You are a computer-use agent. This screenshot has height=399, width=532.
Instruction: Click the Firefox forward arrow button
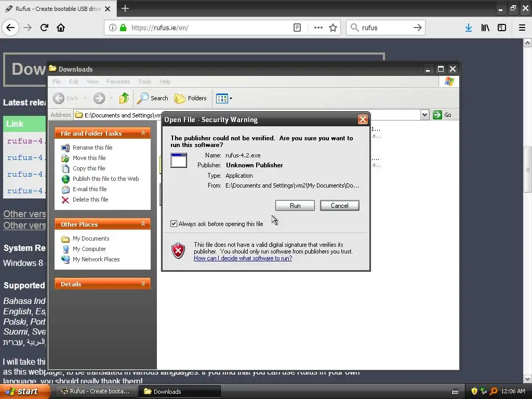(28, 28)
